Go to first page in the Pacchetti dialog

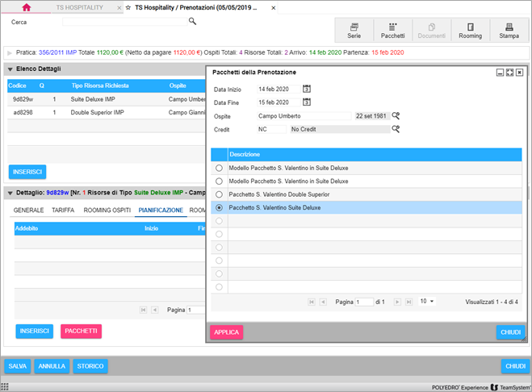[312, 302]
